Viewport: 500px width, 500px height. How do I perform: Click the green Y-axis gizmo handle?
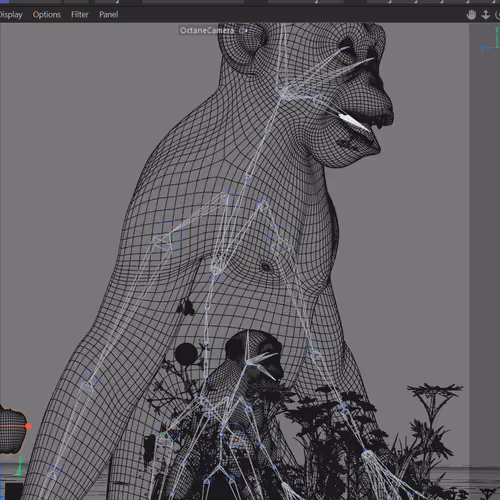[19, 467]
